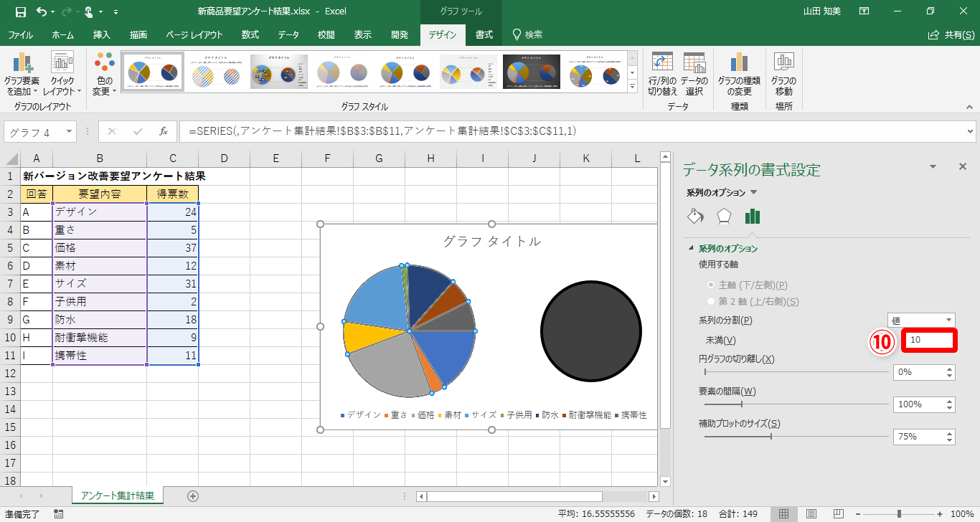Click the fx insert function icon
This screenshot has height=522, width=980.
[x=164, y=131]
